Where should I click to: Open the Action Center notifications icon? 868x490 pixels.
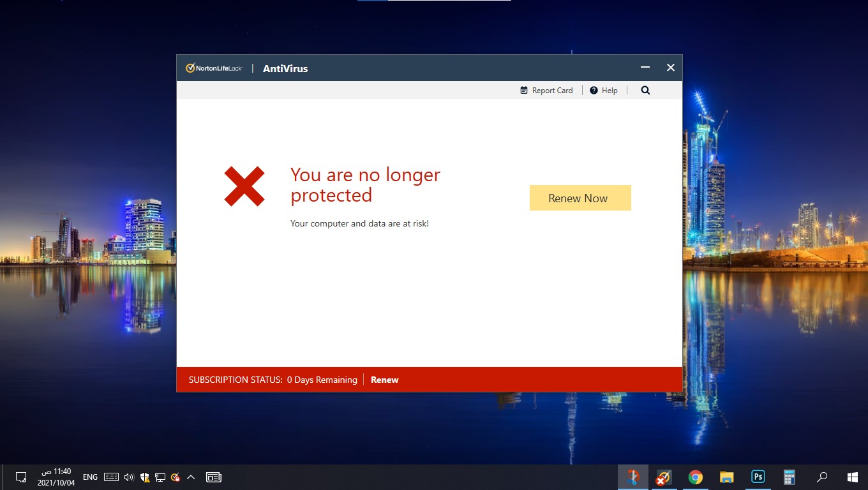click(21, 477)
